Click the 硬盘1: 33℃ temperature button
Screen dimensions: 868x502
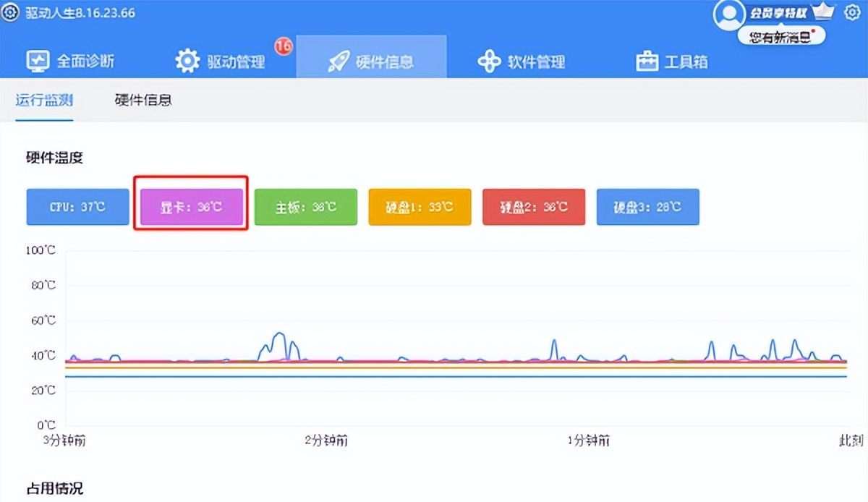[420, 207]
